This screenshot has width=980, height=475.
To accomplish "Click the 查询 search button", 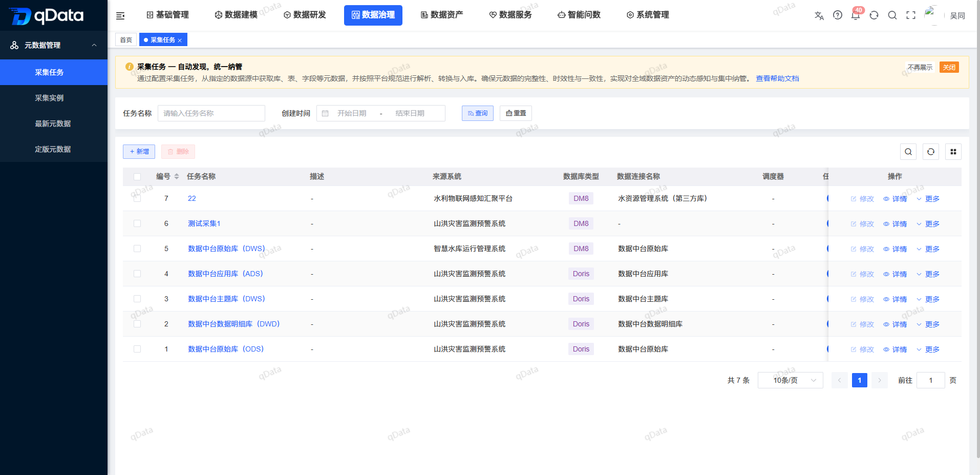I will (x=478, y=113).
